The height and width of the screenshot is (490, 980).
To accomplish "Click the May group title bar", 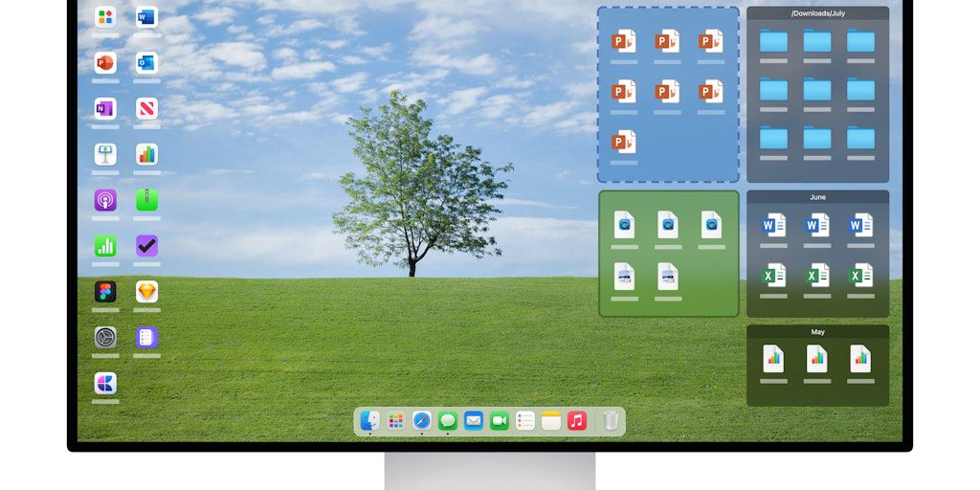I will [x=818, y=332].
